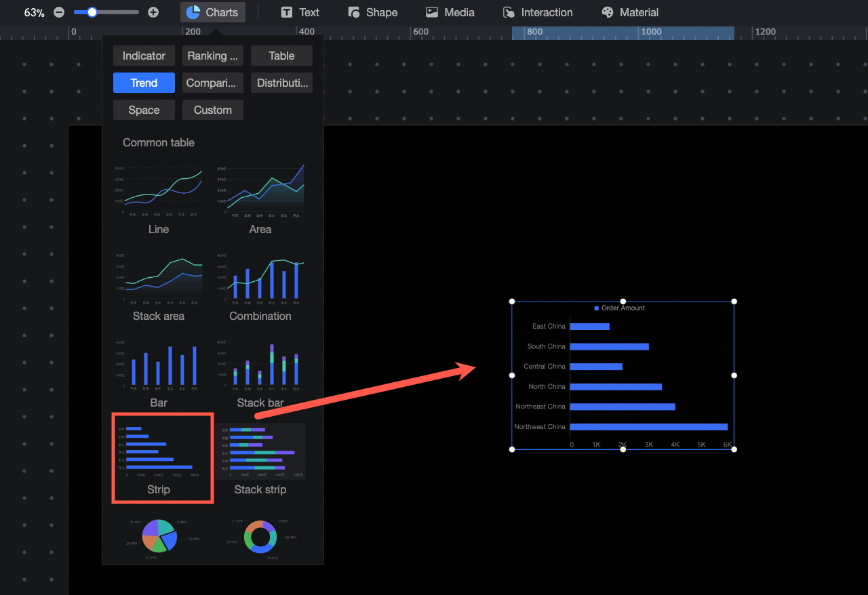Image resolution: width=868 pixels, height=595 pixels.
Task: Click the Northeast China bar in chart
Action: (x=623, y=407)
